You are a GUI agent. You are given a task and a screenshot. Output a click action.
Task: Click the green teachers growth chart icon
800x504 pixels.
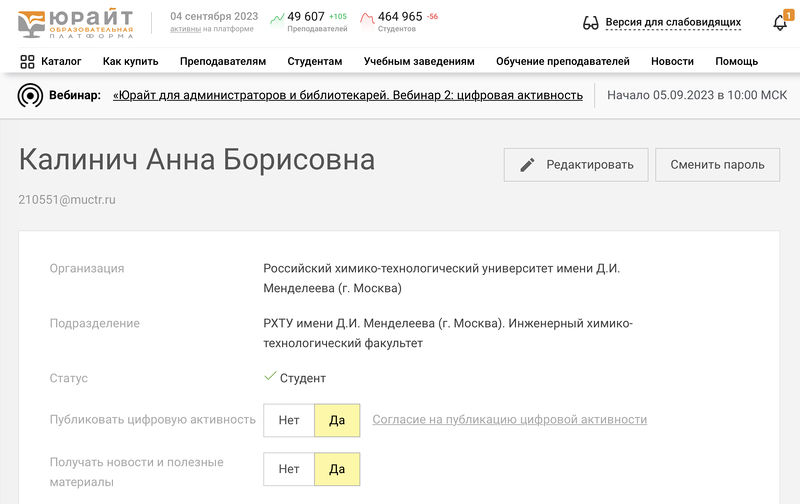[x=277, y=18]
